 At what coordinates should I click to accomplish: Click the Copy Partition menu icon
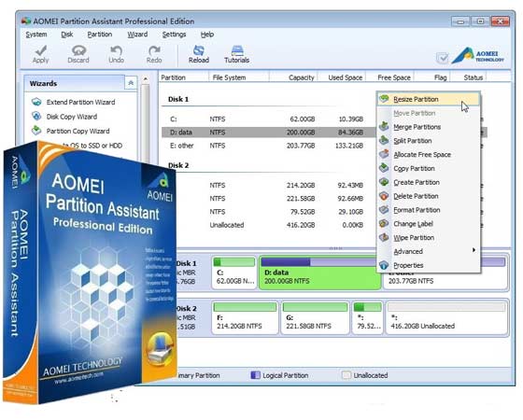point(384,168)
